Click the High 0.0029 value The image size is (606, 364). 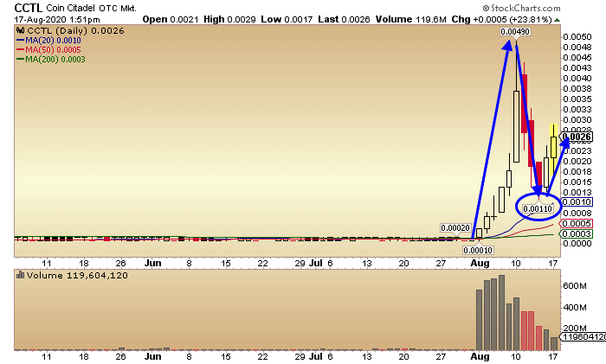tap(229, 19)
